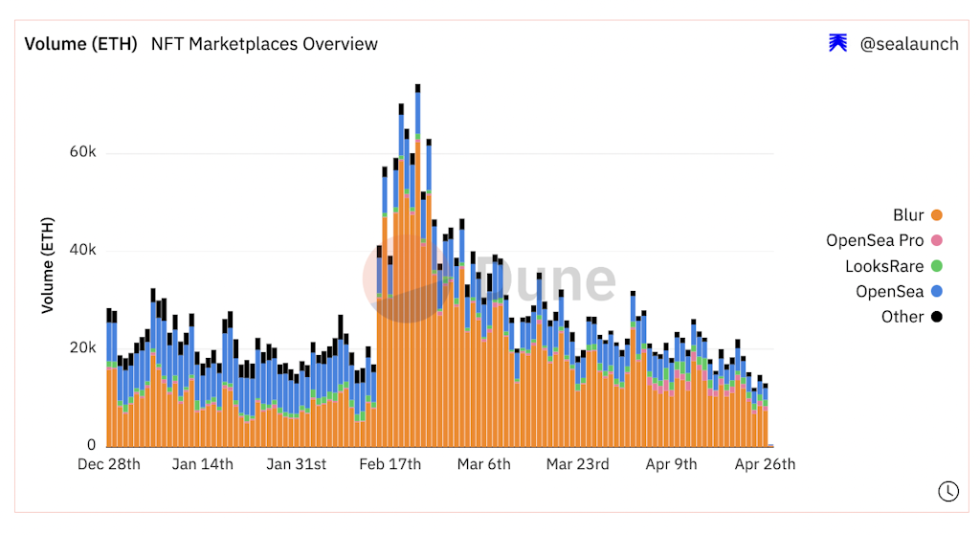
Task: Hide the Other series via legend label
Action: 902,317
